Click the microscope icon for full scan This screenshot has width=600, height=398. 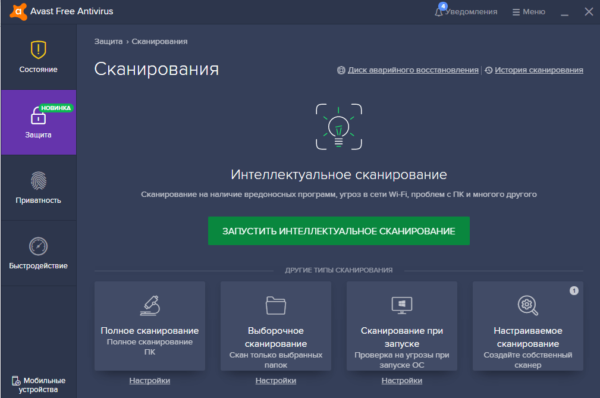[150, 305]
